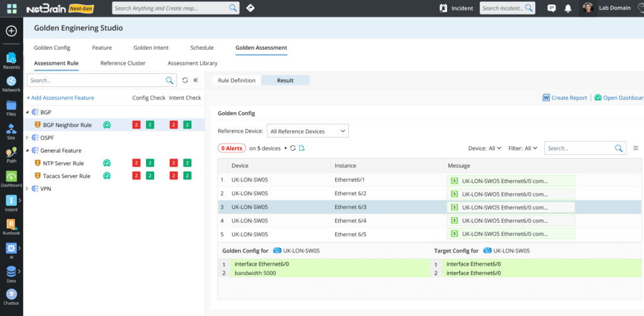Select the Result view tab

[x=285, y=81]
